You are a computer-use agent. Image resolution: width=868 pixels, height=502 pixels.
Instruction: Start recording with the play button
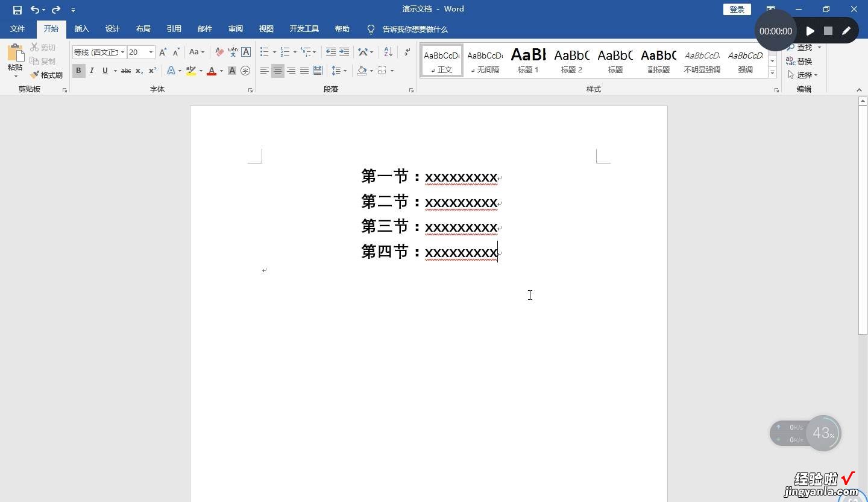click(810, 31)
